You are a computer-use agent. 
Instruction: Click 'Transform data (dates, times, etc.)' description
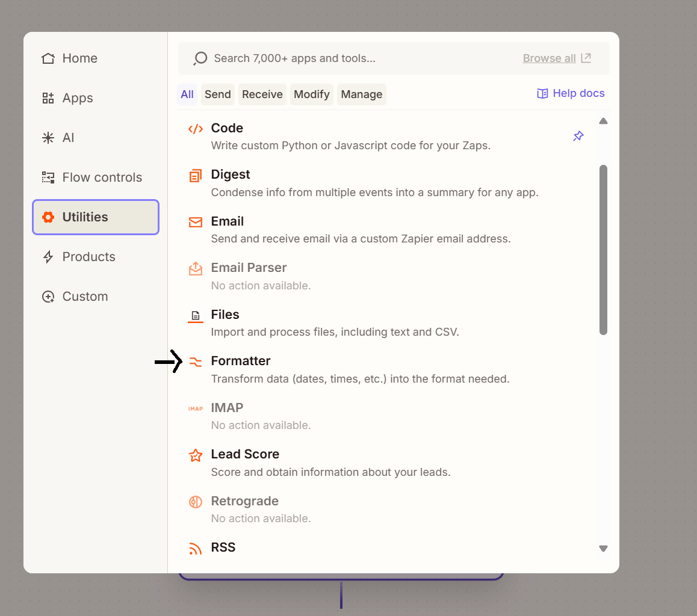pyautogui.click(x=361, y=379)
